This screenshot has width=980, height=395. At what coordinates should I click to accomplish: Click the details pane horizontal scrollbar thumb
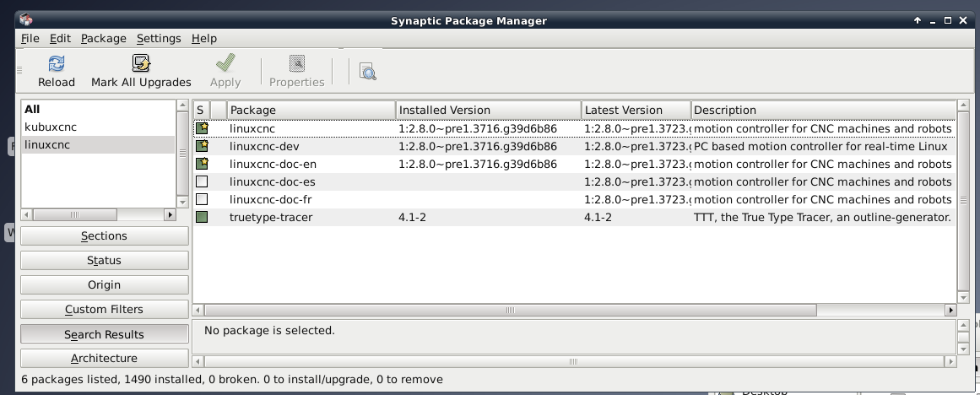pos(574,361)
